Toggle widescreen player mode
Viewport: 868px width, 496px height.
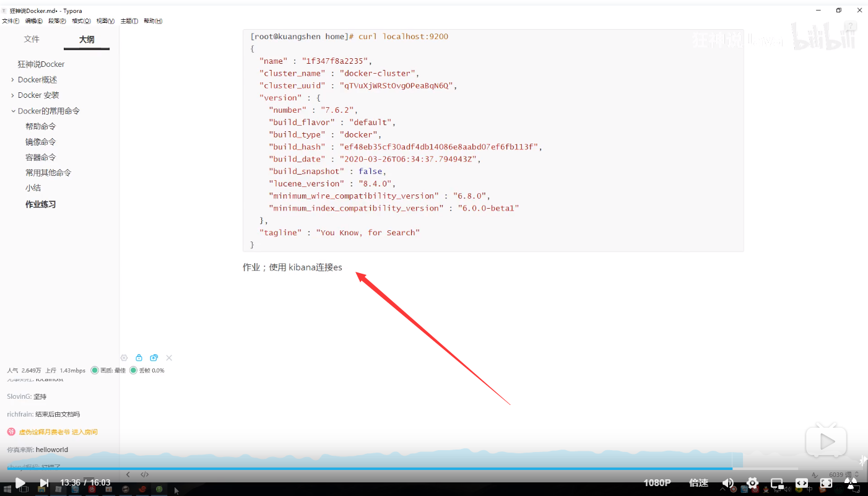click(x=801, y=482)
